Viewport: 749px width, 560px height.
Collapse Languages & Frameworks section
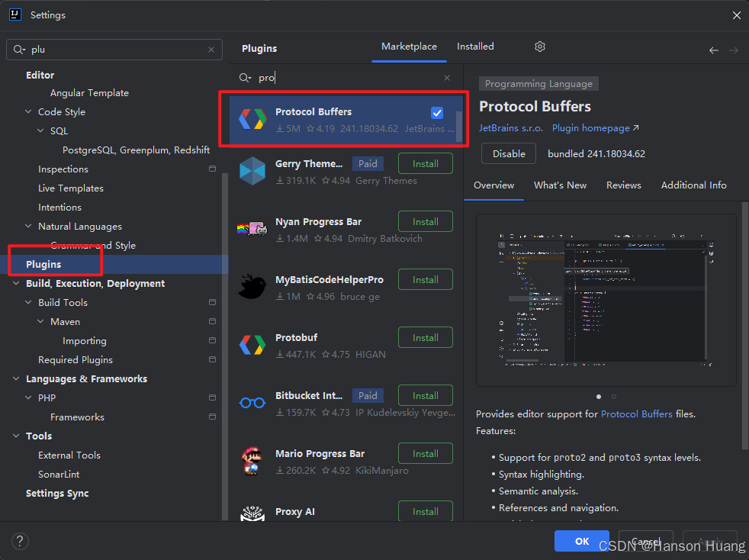click(16, 378)
